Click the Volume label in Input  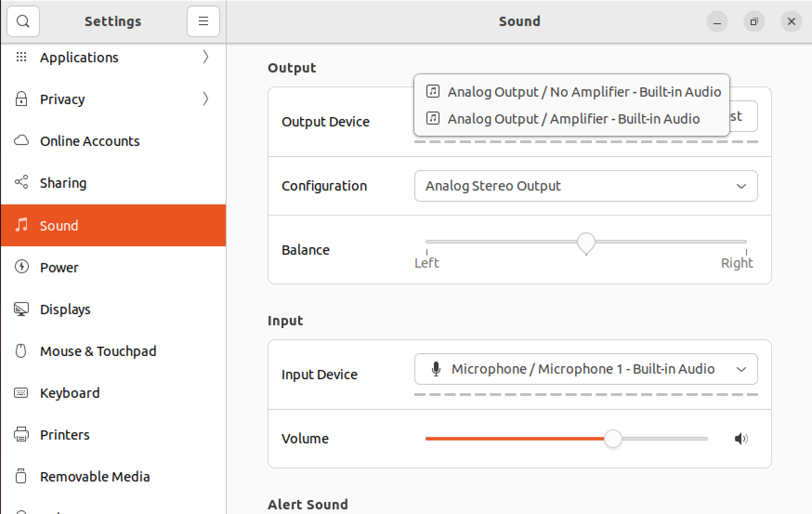[x=305, y=439]
